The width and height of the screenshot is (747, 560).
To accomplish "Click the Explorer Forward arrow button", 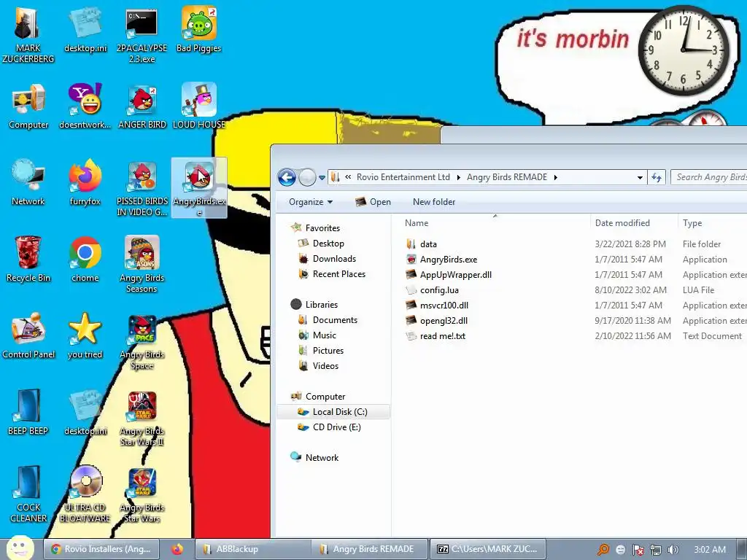I will point(307,178).
